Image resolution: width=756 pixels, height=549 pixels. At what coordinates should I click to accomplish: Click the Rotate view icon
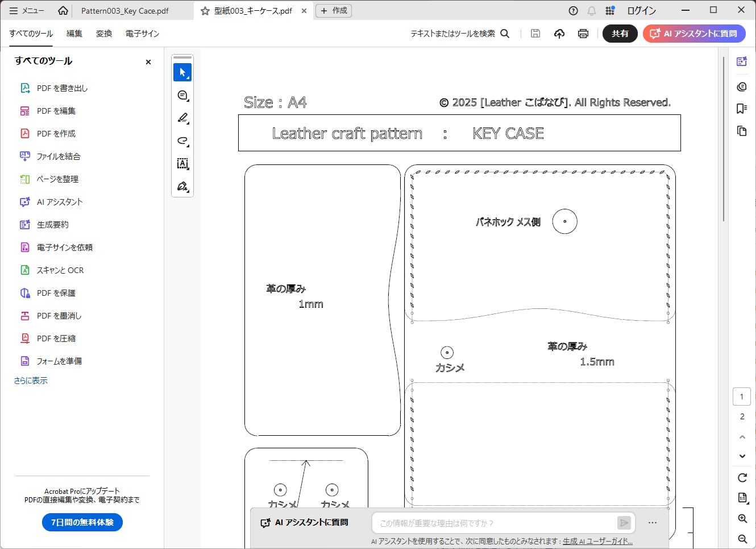[x=742, y=478]
